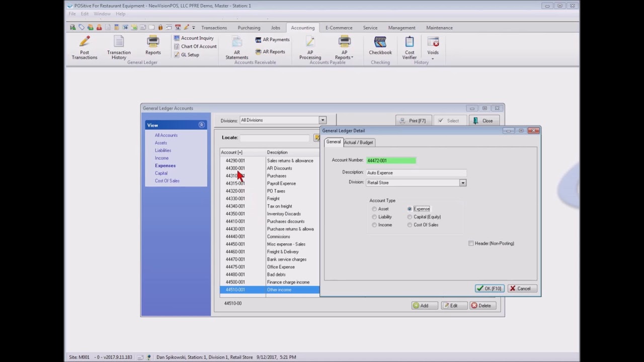Click the Cancel button in ledger detail
This screenshot has height=362, width=644.
pyautogui.click(x=520, y=289)
